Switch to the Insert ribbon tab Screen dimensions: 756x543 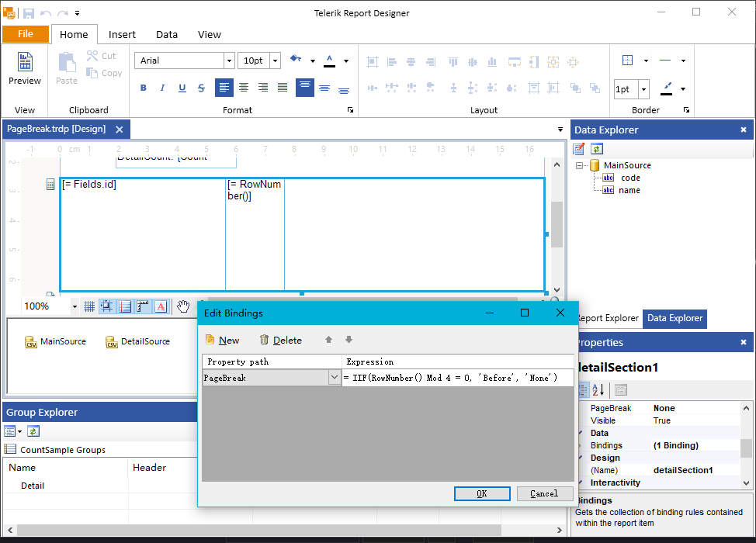click(x=122, y=35)
